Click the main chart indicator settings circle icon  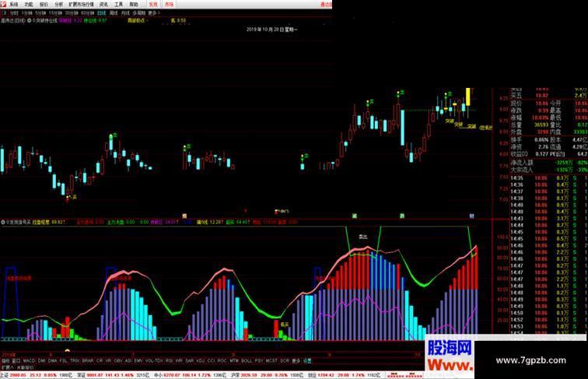[30, 21]
